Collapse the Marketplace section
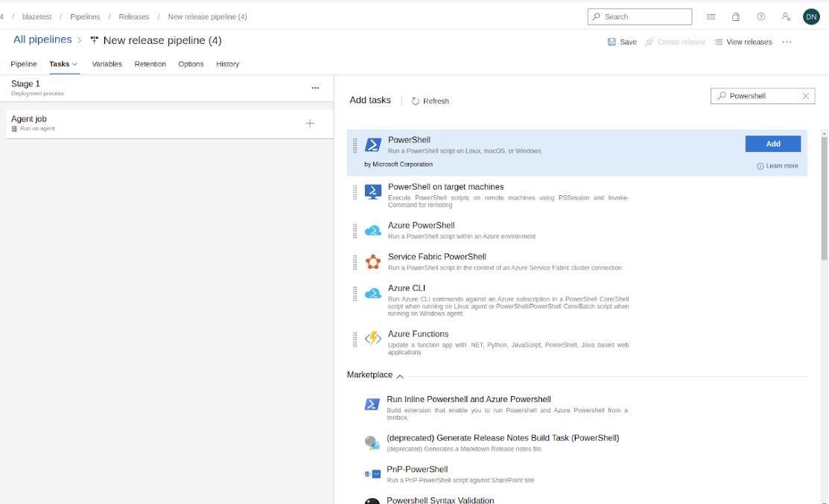829x504 pixels. pyautogui.click(x=400, y=376)
